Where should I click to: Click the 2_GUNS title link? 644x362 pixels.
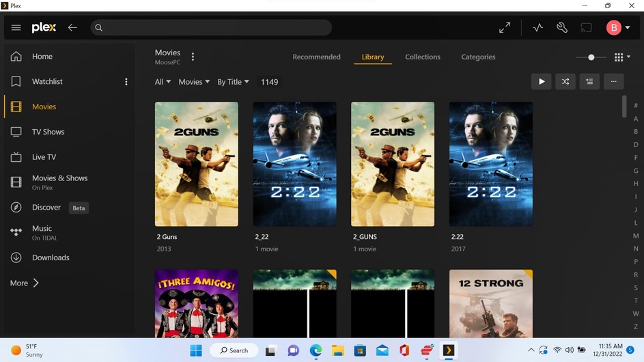(x=365, y=237)
